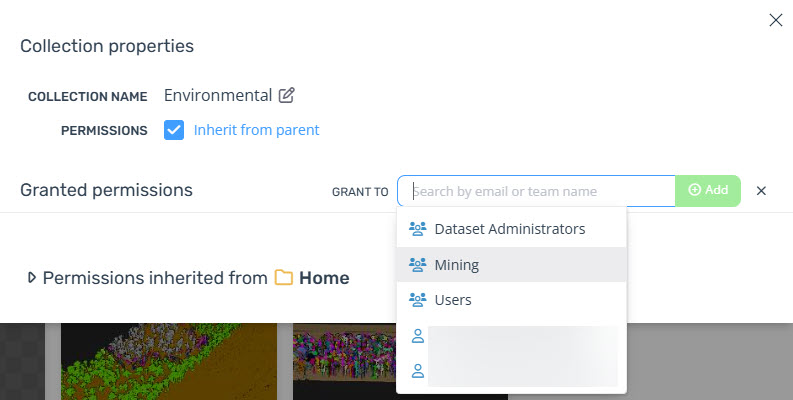Click the first individual user person icon
Viewport: 793px width, 400px height.
coord(418,336)
